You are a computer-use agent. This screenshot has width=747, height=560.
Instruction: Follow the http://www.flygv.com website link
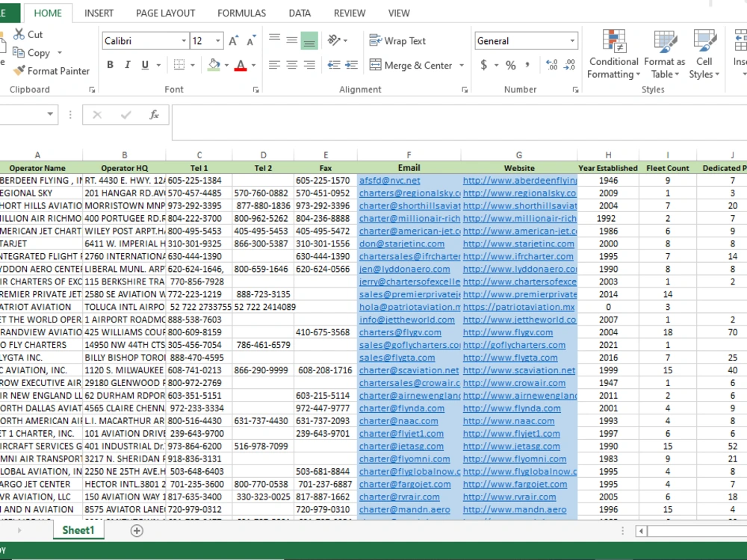[x=508, y=332]
